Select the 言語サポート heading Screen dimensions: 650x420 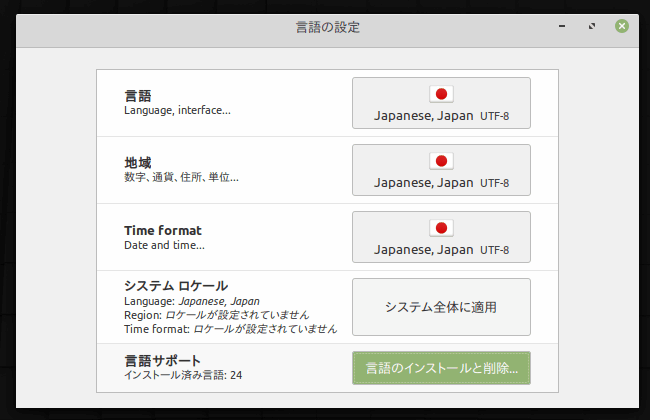tap(162, 361)
